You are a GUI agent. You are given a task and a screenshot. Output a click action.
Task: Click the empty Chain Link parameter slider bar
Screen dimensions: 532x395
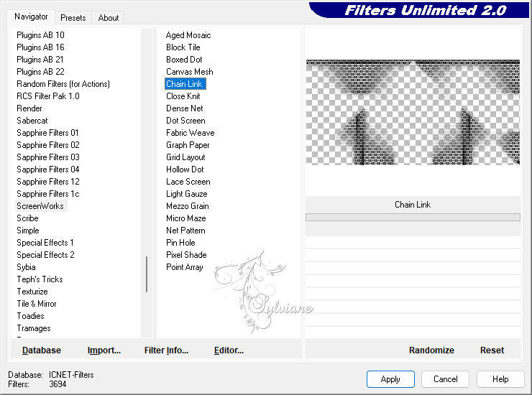[x=413, y=217]
